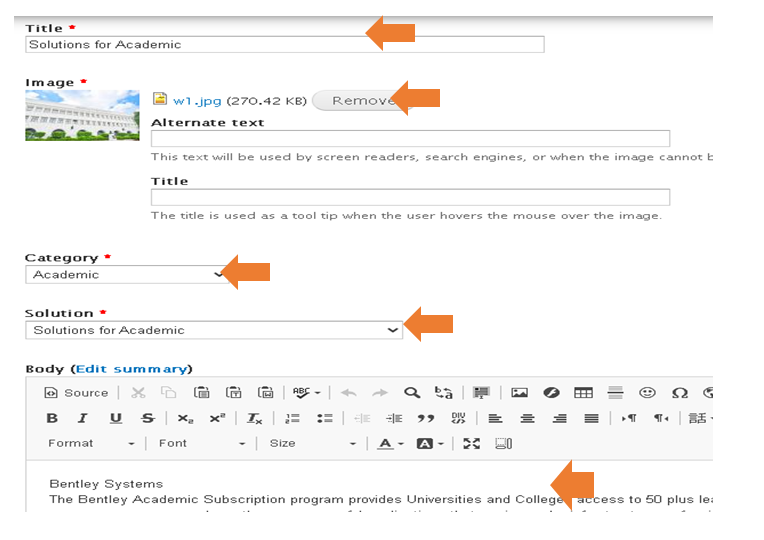Open the Edit summary link
This screenshot has width=764, height=540.
(131, 369)
